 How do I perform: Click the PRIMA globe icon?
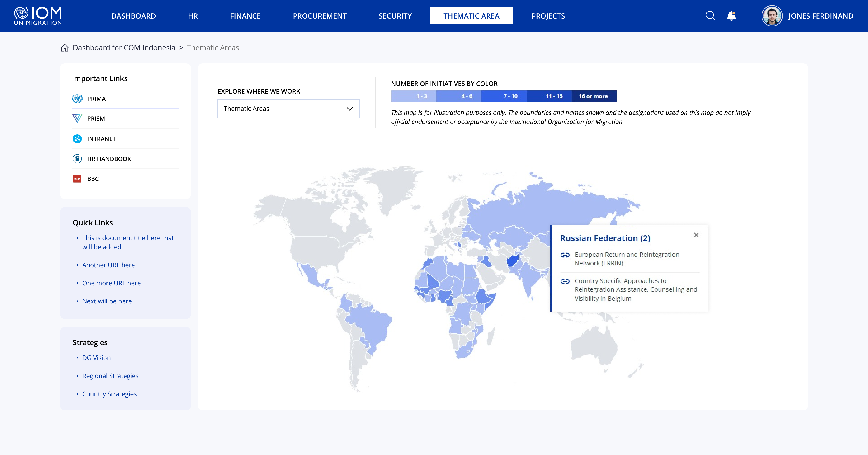(77, 99)
